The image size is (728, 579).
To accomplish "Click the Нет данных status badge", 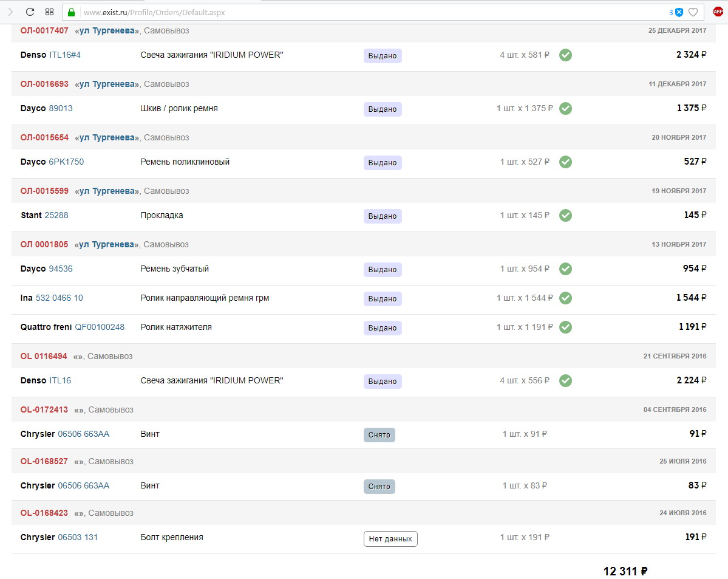I will 390,539.
